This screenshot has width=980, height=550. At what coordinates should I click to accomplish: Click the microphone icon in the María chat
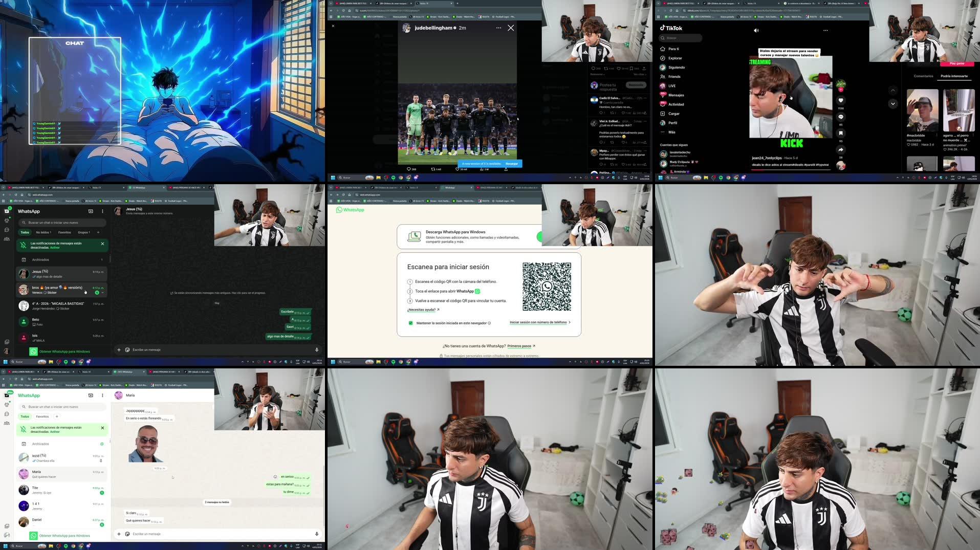point(317,534)
